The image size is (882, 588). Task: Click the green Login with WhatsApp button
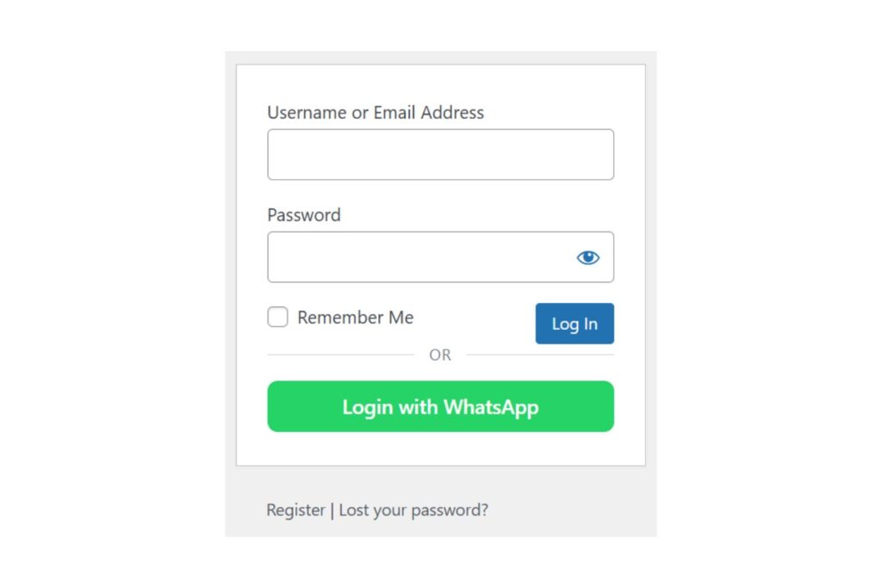click(440, 406)
